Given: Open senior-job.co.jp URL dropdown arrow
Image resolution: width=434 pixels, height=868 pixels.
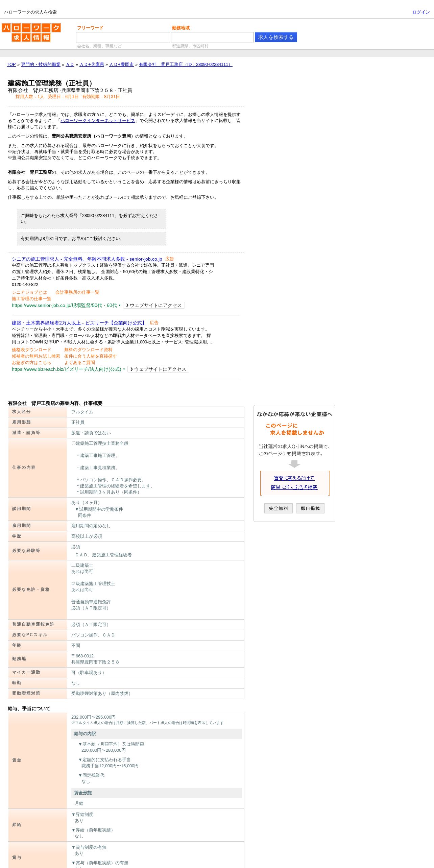Looking at the screenshot, I should tap(119, 306).
